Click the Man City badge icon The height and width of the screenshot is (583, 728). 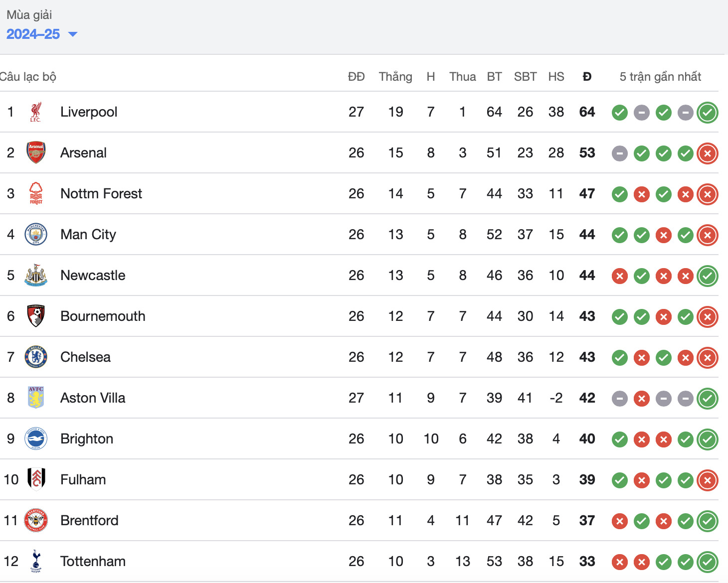[36, 234]
